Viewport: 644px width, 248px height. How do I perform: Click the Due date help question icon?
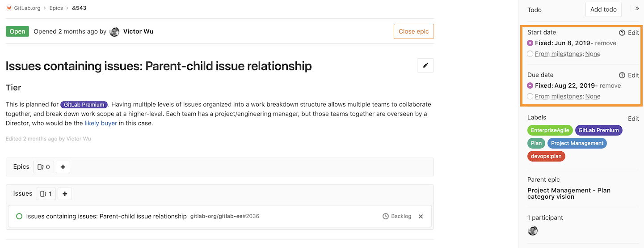[622, 75]
